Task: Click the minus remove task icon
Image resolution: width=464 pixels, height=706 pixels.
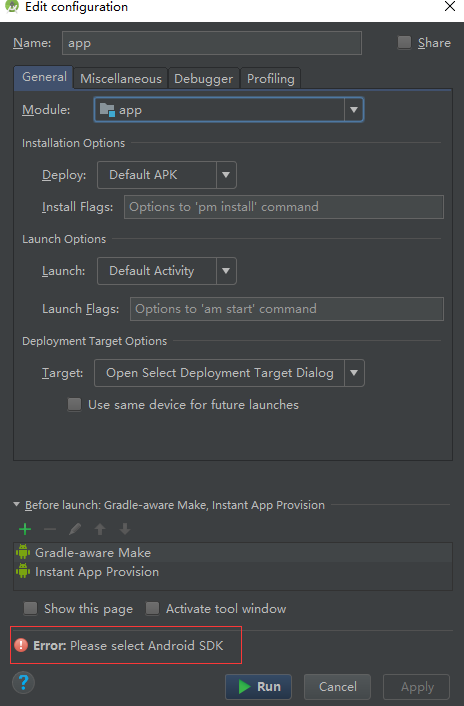Action: pos(50,529)
